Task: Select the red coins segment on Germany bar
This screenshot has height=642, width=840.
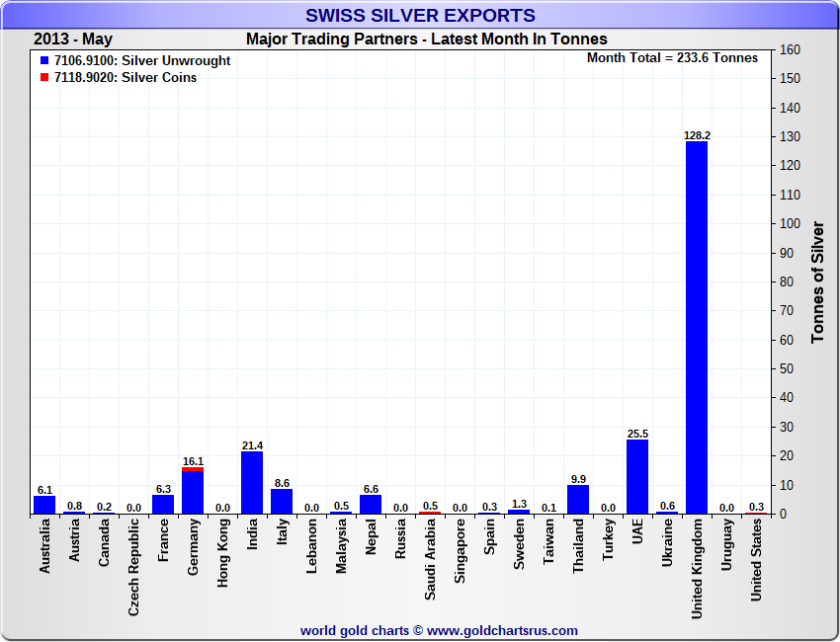Action: click(x=193, y=470)
